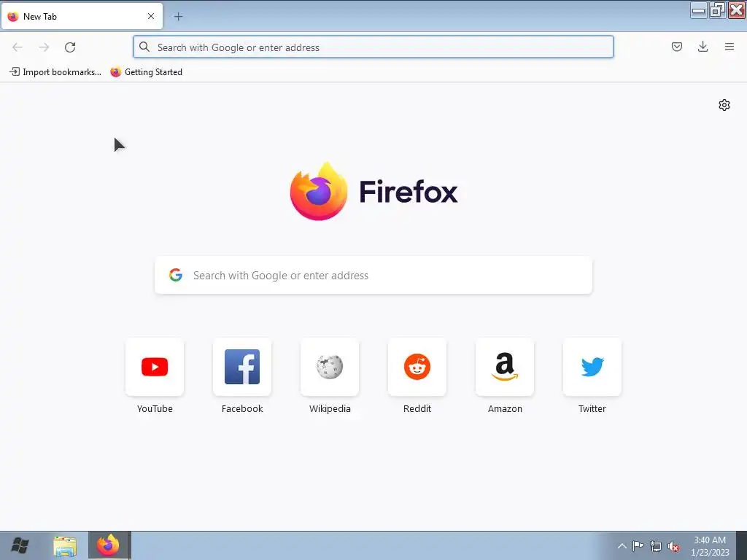
Task: Go forward using the forward arrow
Action: pyautogui.click(x=44, y=47)
